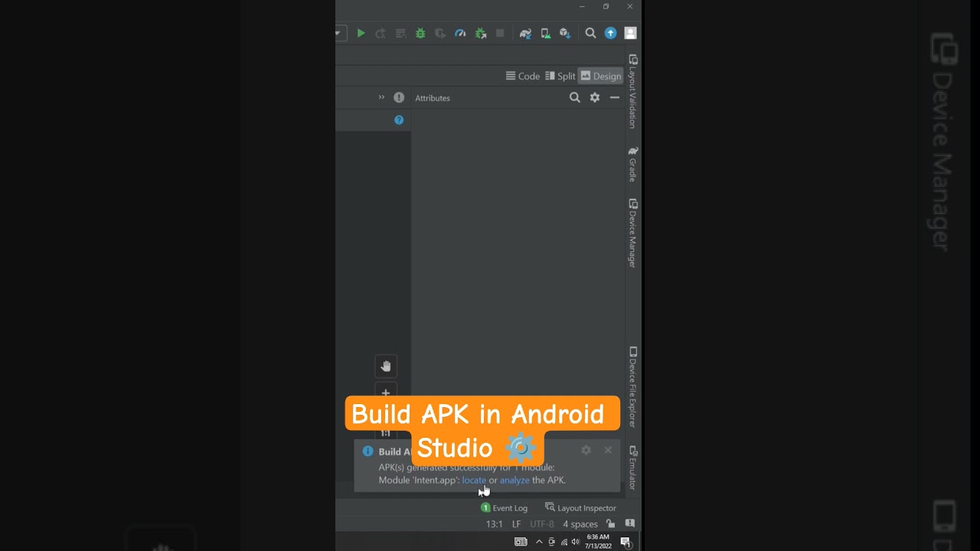Hide the Attributes panel with minus icon
Screen dimensions: 980x551
[615, 98]
